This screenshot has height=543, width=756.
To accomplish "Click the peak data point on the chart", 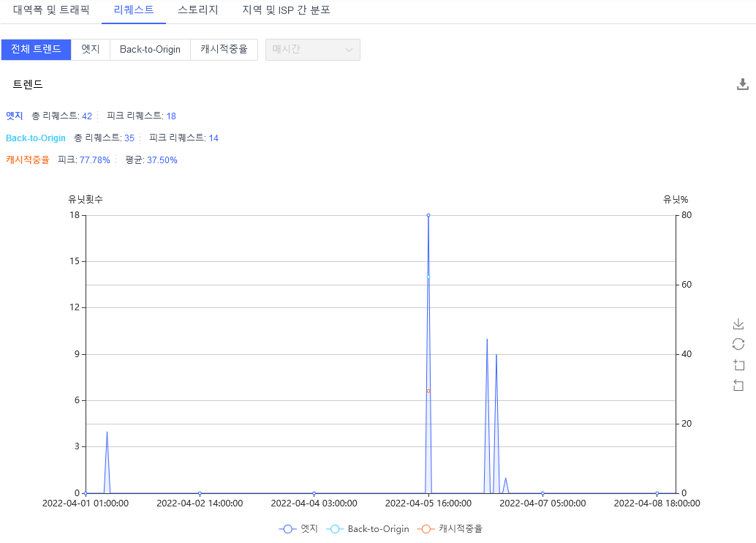I will tap(428, 215).
